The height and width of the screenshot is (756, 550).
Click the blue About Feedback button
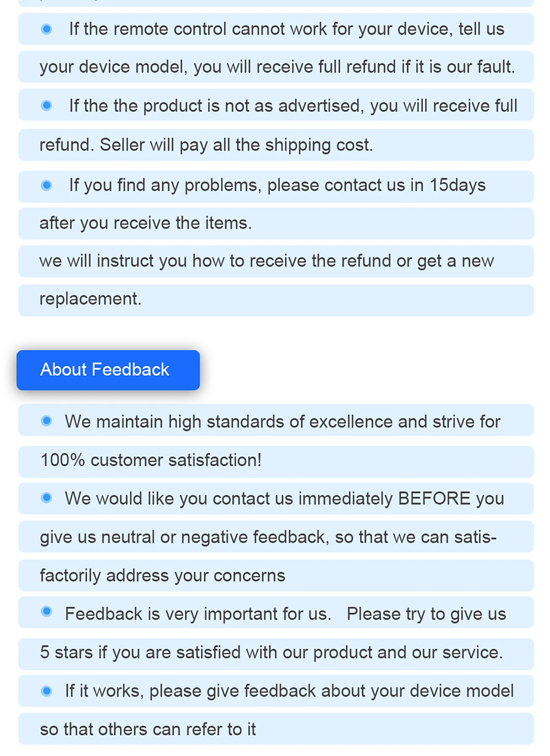click(108, 370)
